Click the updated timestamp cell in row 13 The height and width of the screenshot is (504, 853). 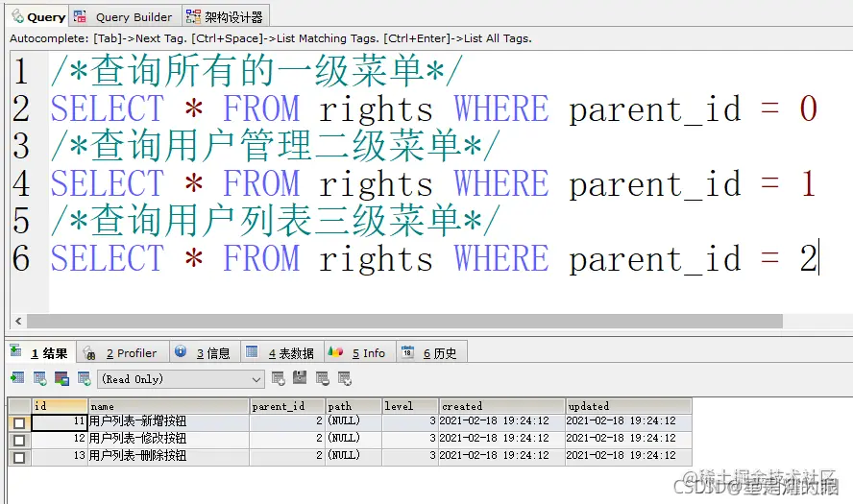pos(628,457)
